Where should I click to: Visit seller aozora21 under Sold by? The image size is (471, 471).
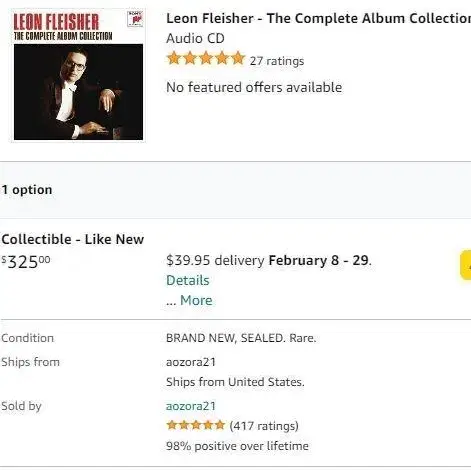[x=191, y=406]
